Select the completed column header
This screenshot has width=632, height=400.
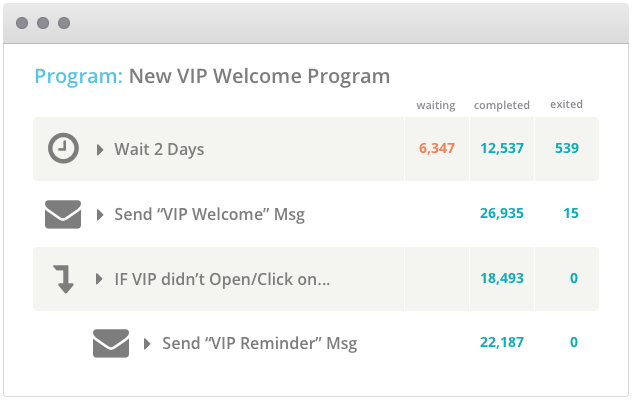pos(501,105)
